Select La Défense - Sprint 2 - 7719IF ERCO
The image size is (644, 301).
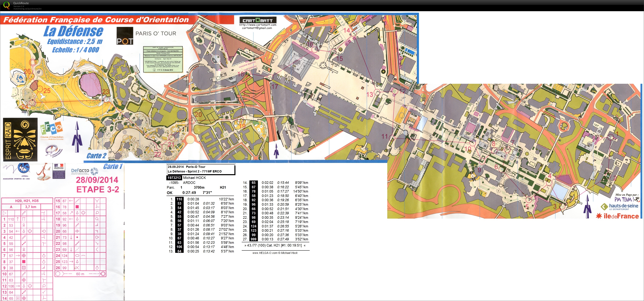click(x=195, y=171)
